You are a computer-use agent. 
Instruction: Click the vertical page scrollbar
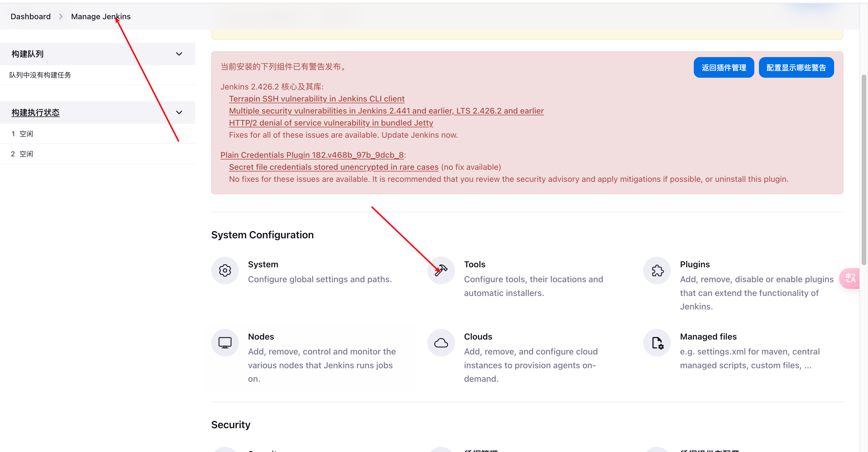863,170
